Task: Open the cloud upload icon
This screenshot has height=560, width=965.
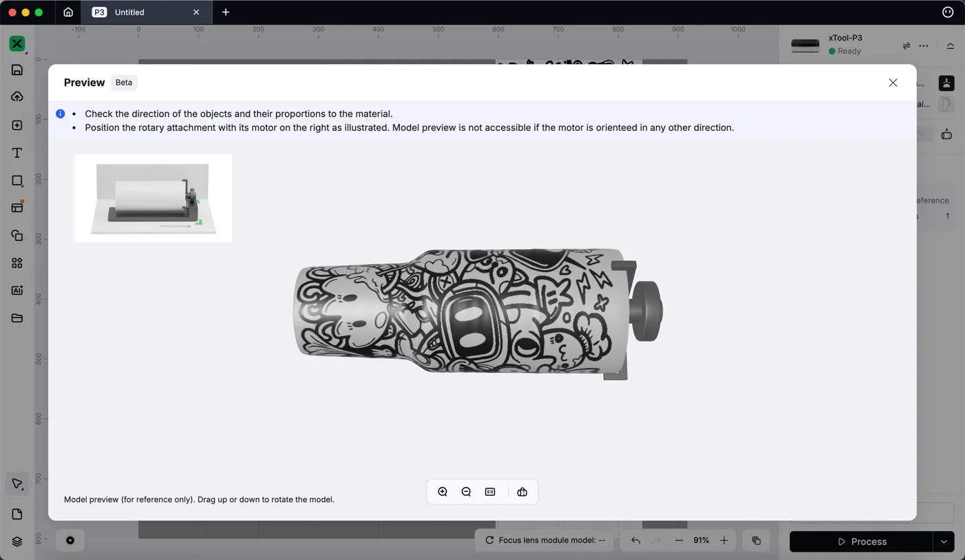Action: click(x=17, y=97)
